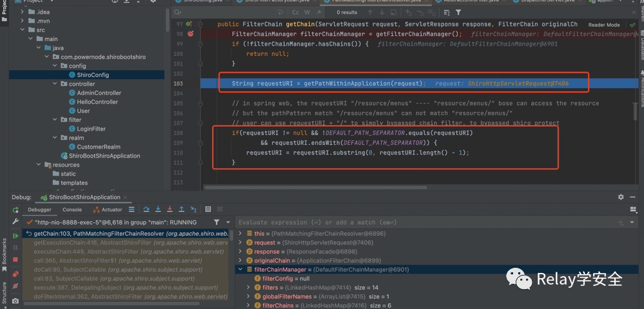Expand the filters LinkedHashMap field
Image resolution: width=644 pixels, height=309 pixels.
click(x=248, y=287)
